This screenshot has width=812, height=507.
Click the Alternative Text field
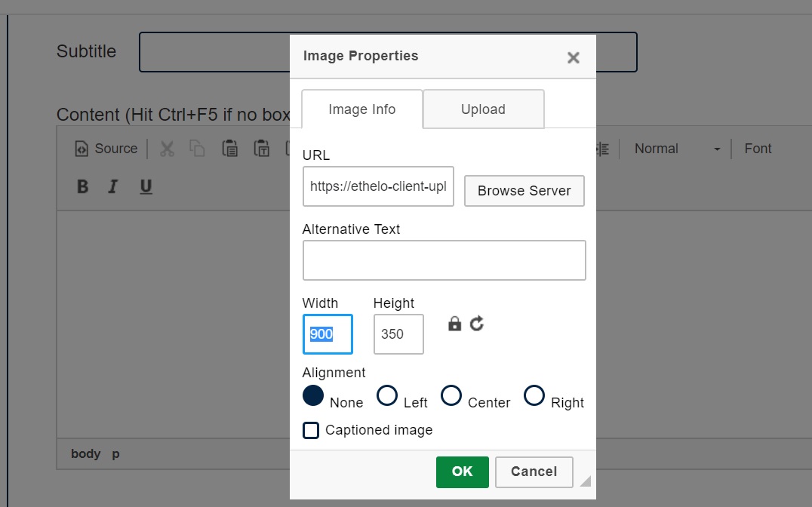[x=444, y=260]
